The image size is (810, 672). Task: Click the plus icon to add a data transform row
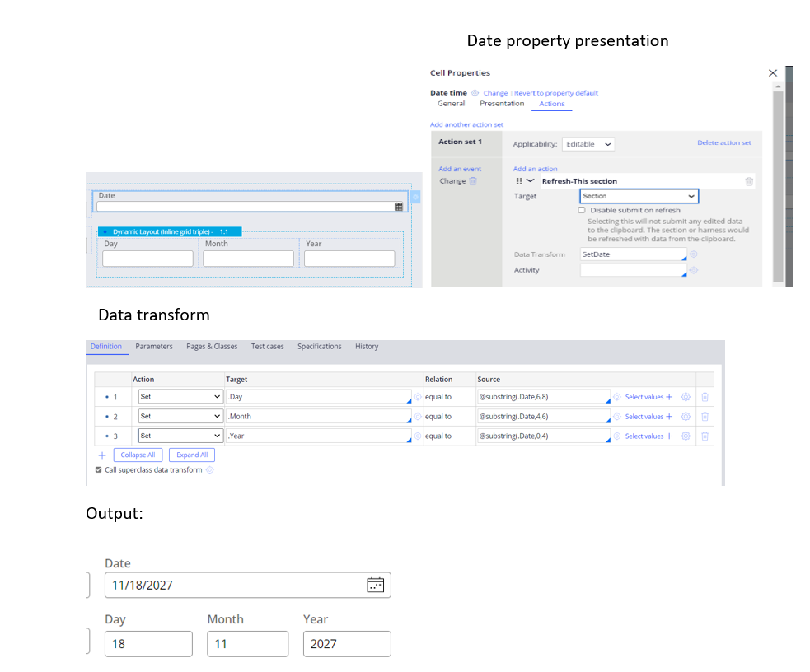tap(102, 455)
